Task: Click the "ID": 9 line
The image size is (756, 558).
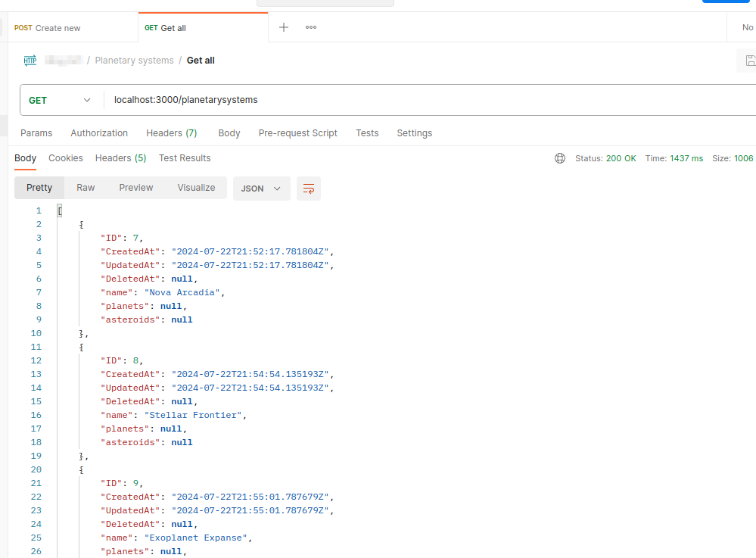Action: pos(122,483)
